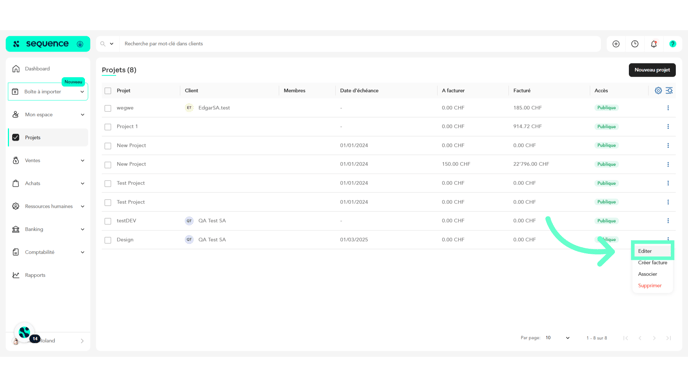Open the Design project name

pyautogui.click(x=125, y=240)
